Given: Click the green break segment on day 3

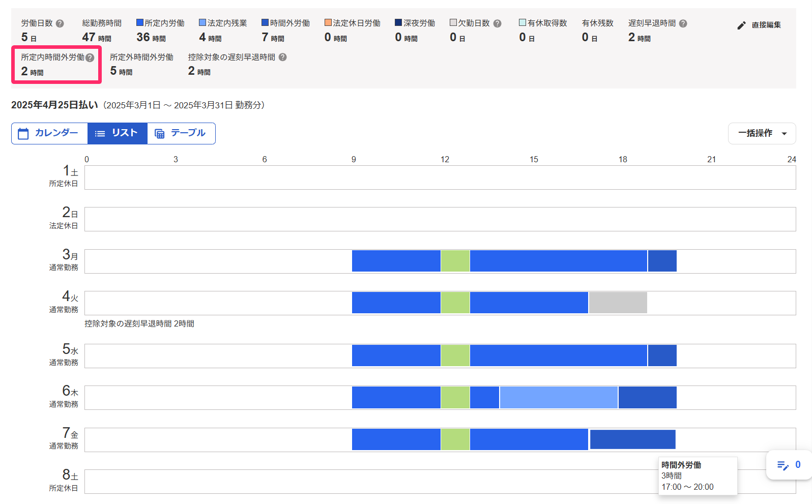Looking at the screenshot, I should [455, 261].
